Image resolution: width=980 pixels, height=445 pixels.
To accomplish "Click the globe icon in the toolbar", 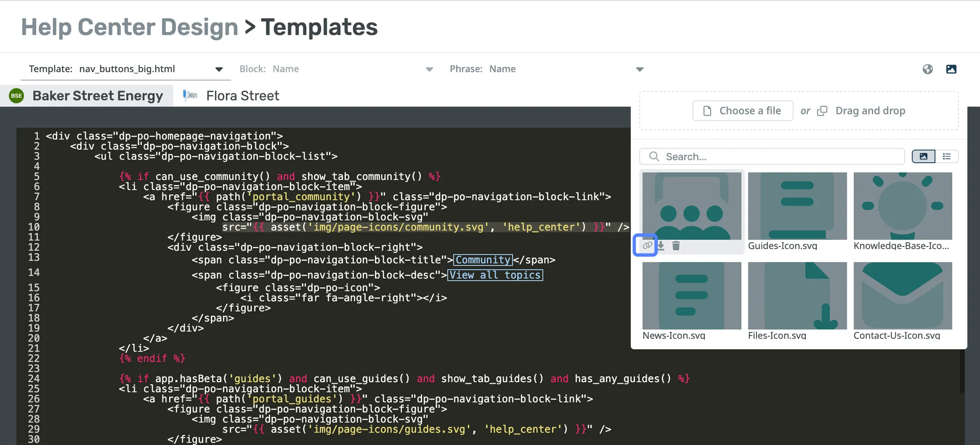I will [927, 69].
